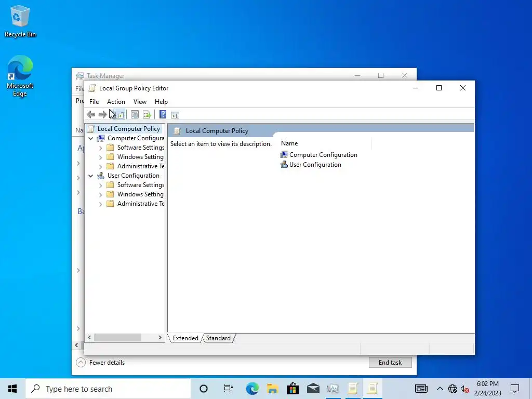This screenshot has height=399, width=532.
Task: Open the View menu
Action: pyautogui.click(x=140, y=102)
